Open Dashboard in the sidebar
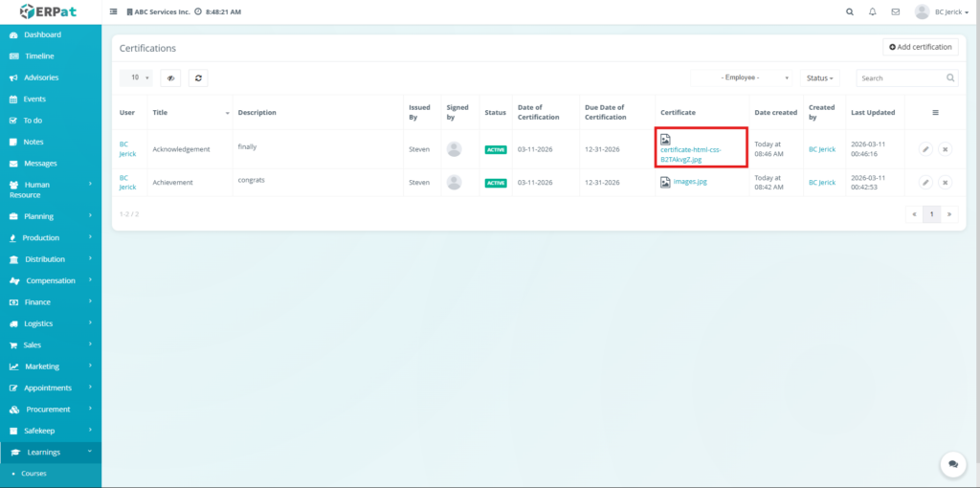980x488 pixels. click(42, 34)
